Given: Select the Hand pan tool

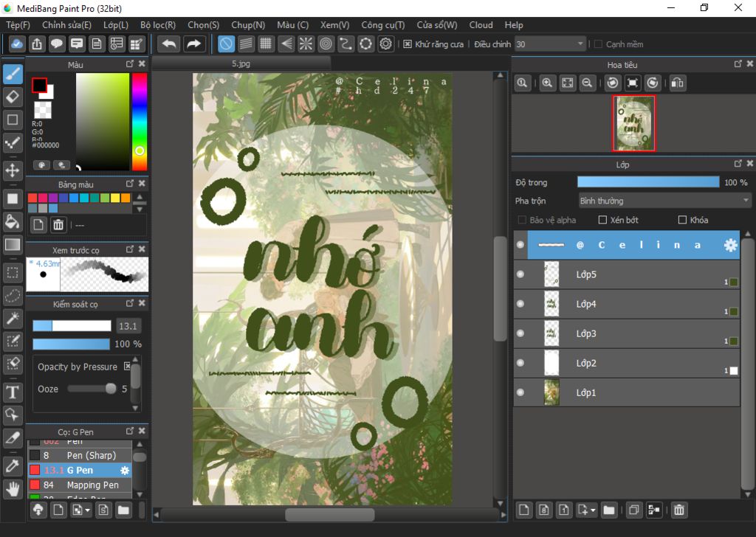Looking at the screenshot, I should tap(13, 488).
